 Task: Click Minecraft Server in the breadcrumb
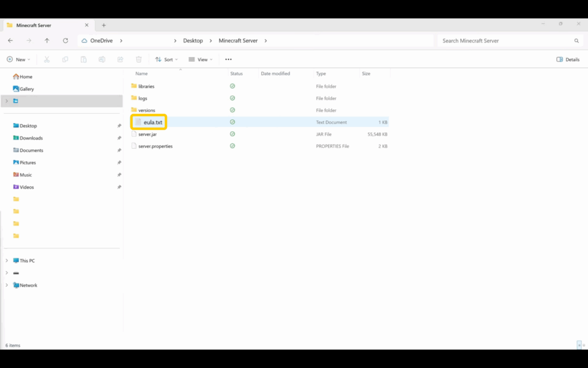[x=238, y=41]
